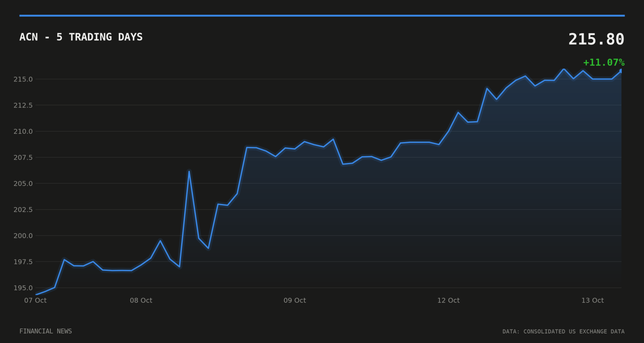This screenshot has height=343, width=644.
Task: Select the 12 Oct date label
Action: click(x=448, y=300)
